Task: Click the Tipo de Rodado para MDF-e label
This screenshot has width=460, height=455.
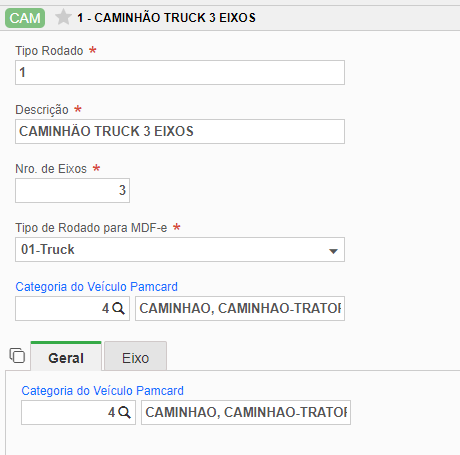Action: [91, 228]
